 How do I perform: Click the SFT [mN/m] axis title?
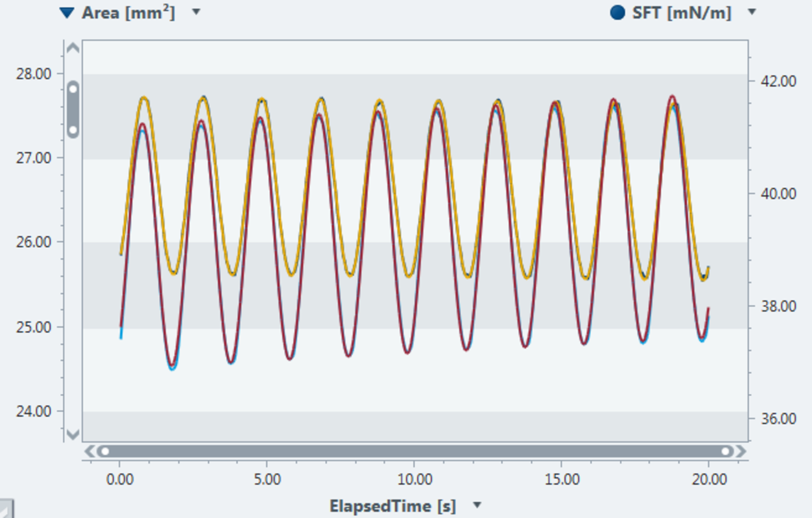682,13
